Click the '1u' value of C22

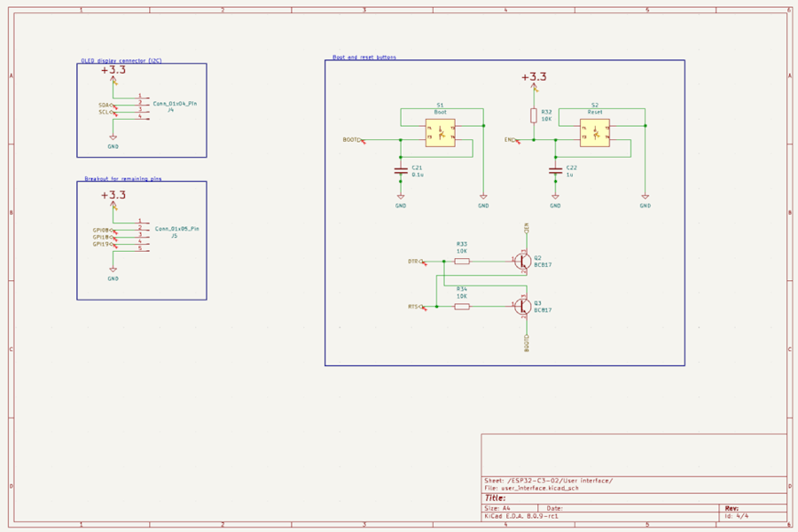pyautogui.click(x=569, y=175)
